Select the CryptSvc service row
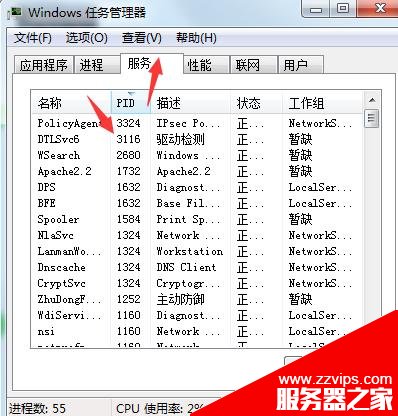 pos(196,283)
